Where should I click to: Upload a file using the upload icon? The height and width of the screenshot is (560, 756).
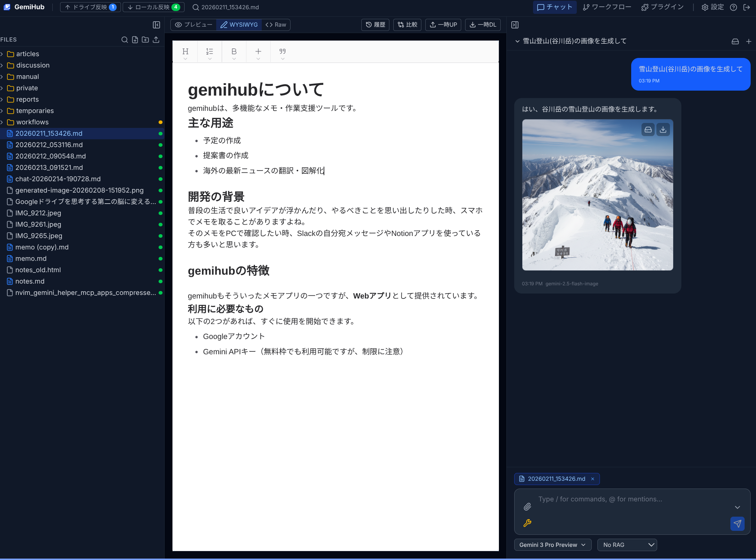156,39
